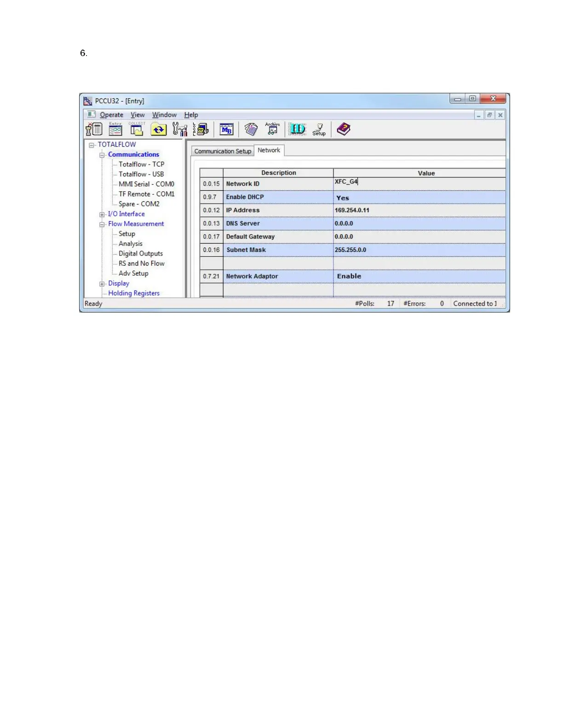
Task: Close the inner Entry child window
Action: [x=500, y=115]
